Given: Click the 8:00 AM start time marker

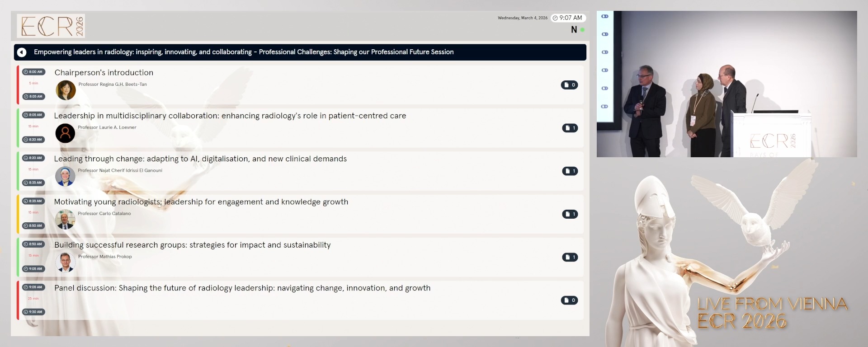Looking at the screenshot, I should pos(33,71).
